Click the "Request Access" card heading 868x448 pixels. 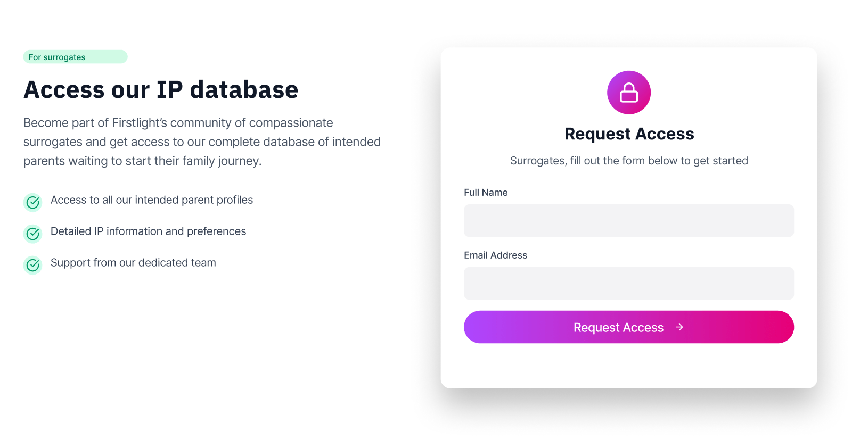pyautogui.click(x=629, y=134)
